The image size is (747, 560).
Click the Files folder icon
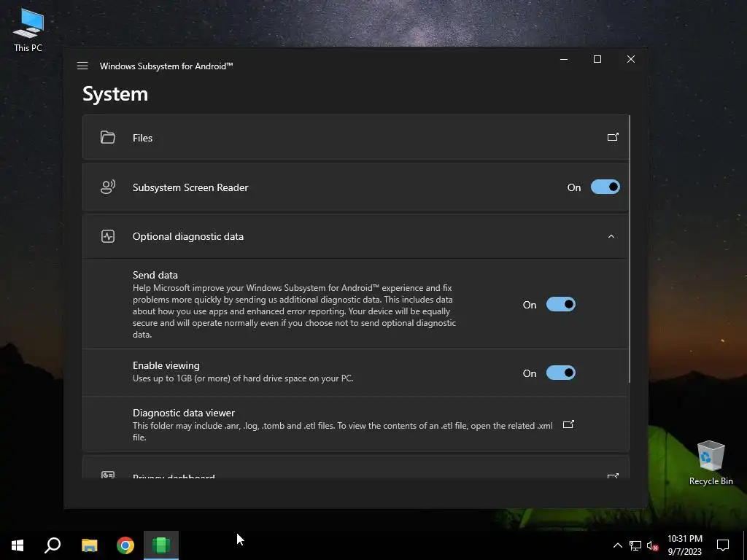coord(108,137)
